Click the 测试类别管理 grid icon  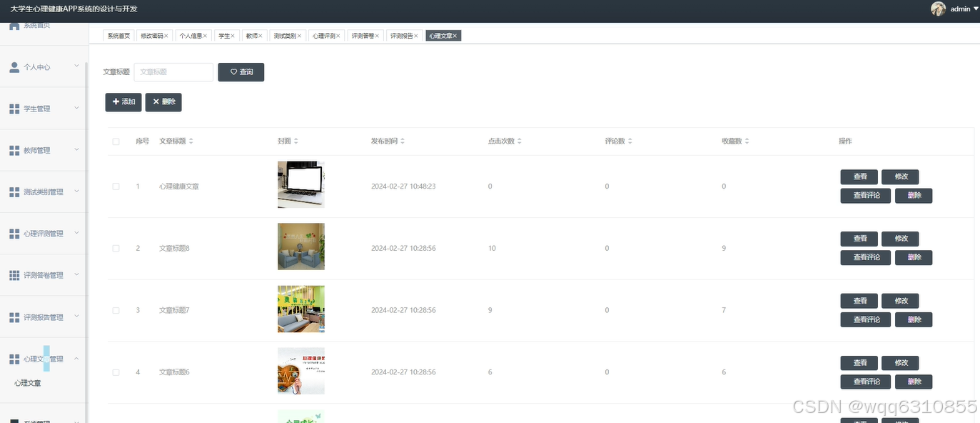pos(14,192)
